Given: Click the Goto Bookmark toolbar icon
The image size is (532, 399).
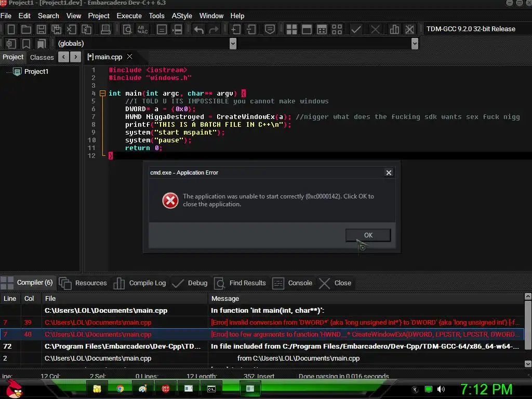Looking at the screenshot, I should [x=41, y=44].
